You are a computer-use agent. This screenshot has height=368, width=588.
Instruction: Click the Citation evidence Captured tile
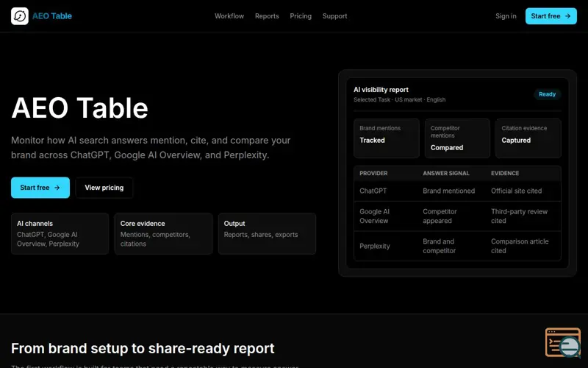[528, 138]
